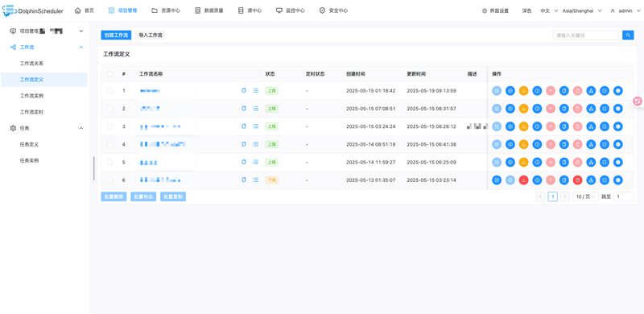The height and width of the screenshot is (314, 644).
Task: Click list icon beside row 1 name
Action: (x=255, y=90)
